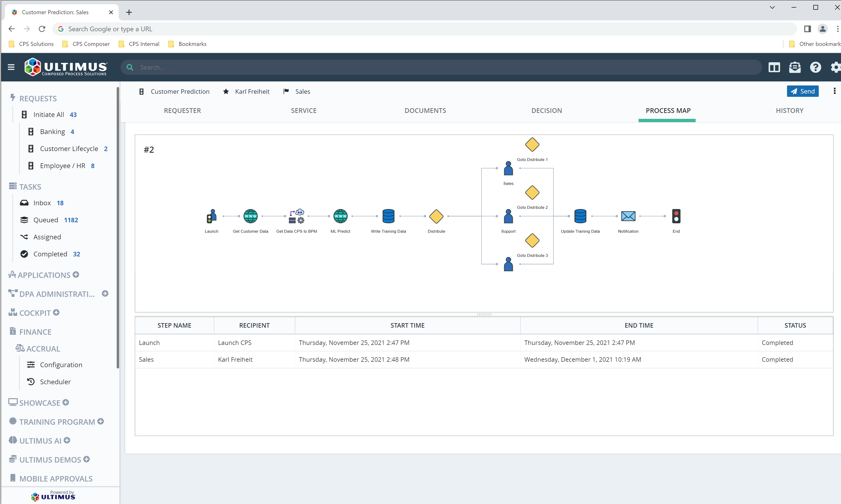
Task: Expand the ULTIMUS DEMOS section
Action: coord(87,459)
